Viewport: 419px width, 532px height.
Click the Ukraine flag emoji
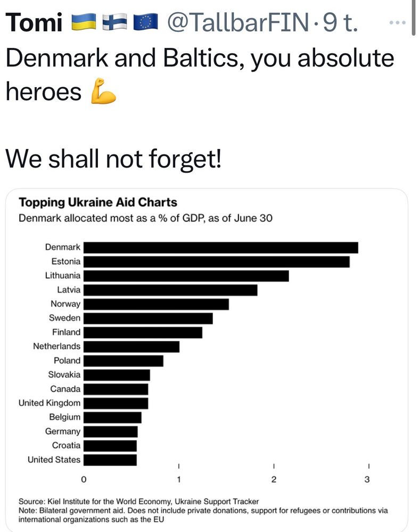pyautogui.click(x=83, y=22)
